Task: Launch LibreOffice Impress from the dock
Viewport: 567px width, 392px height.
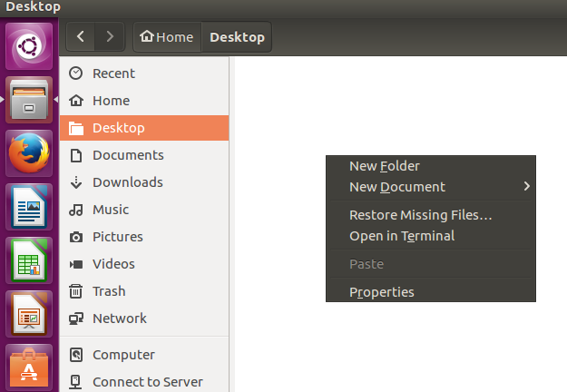Action: pos(30,313)
